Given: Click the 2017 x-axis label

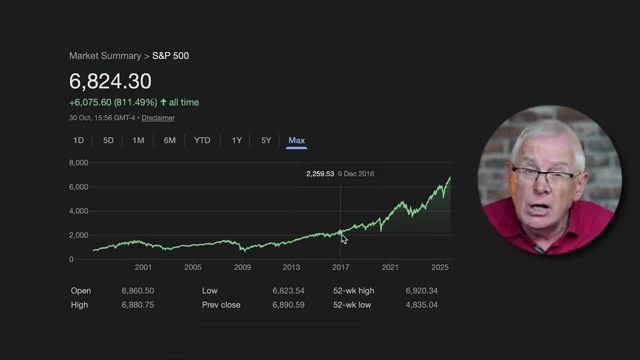Looking at the screenshot, I should click(x=341, y=267).
